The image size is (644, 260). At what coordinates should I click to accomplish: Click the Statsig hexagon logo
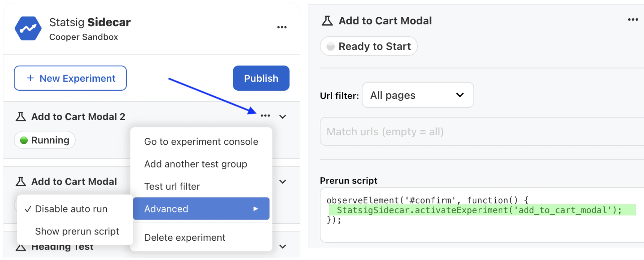pos(28,28)
